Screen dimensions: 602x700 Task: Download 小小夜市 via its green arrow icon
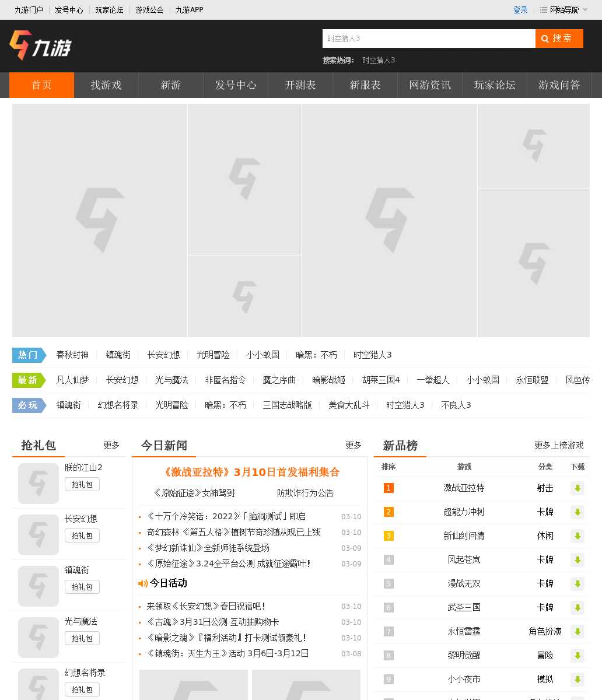(x=577, y=680)
